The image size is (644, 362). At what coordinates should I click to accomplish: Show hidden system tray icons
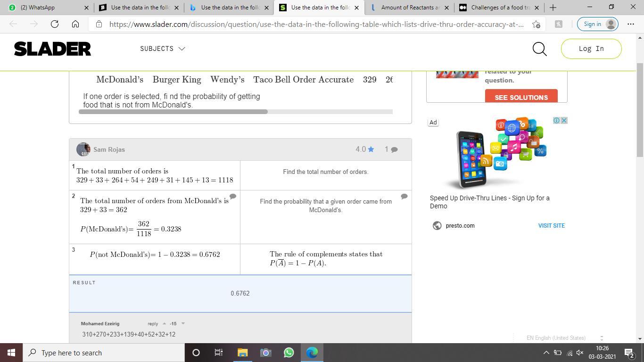pos(546,353)
